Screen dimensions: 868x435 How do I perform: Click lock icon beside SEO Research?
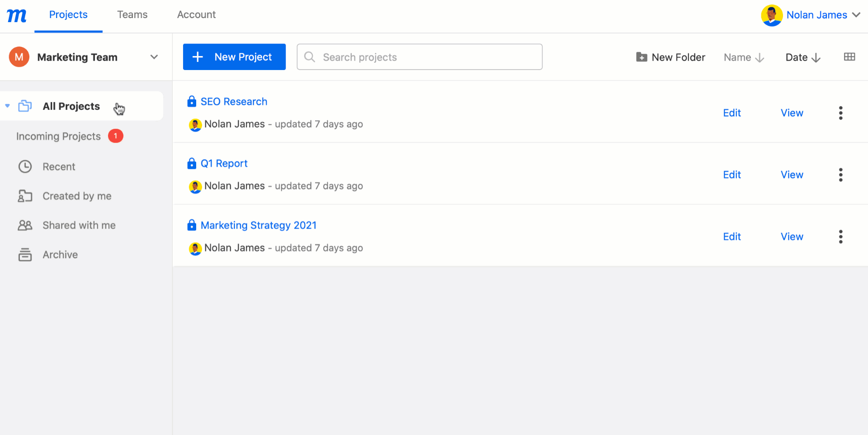(192, 102)
